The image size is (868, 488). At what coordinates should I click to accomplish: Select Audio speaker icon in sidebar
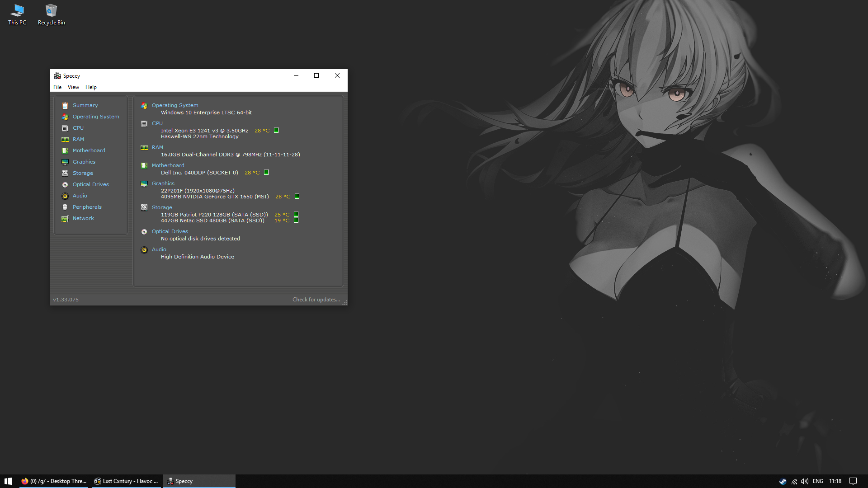[x=65, y=196]
